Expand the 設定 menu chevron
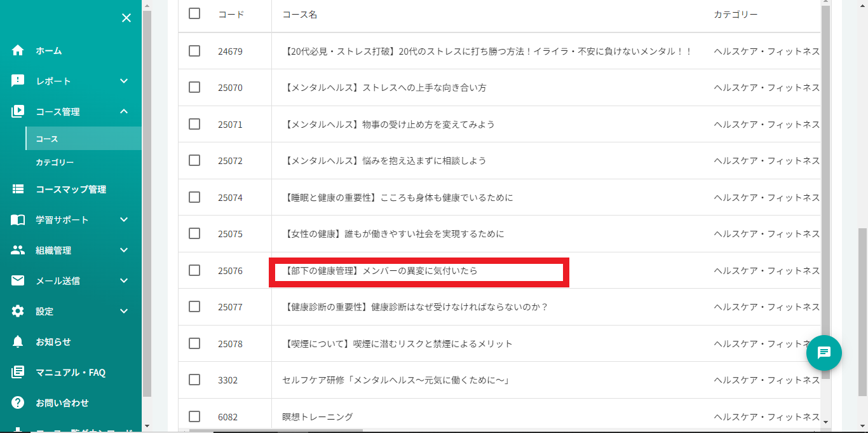 click(x=124, y=311)
